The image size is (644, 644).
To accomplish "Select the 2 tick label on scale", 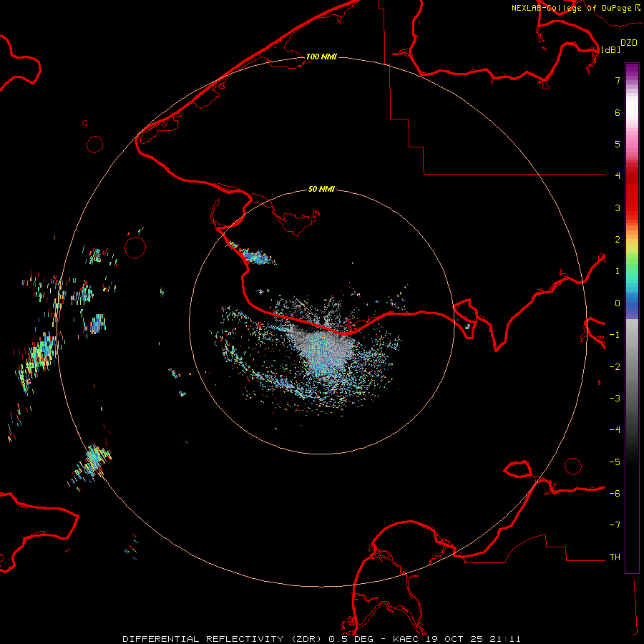I will click(x=618, y=240).
